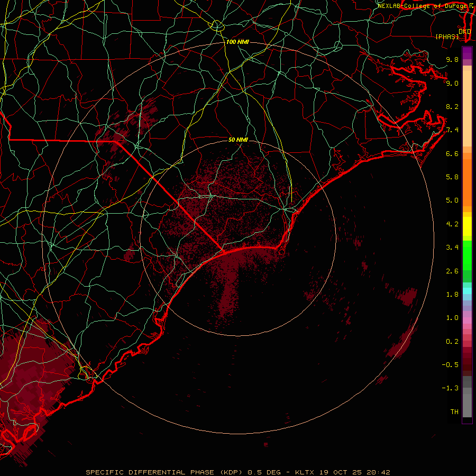Click the 1.0 value on the color scale
The image size is (476, 476).
[x=452, y=318]
